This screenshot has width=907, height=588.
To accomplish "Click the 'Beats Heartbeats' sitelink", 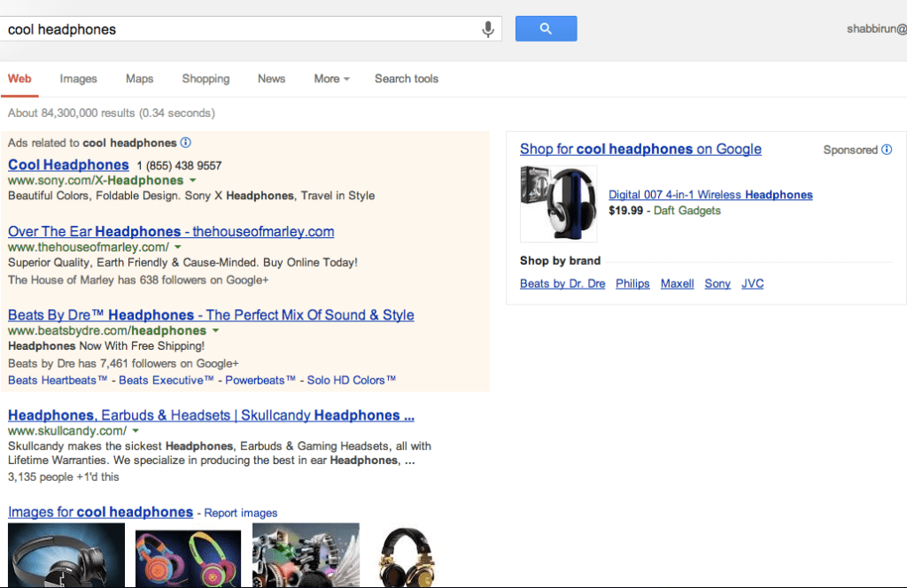I will [x=58, y=381].
